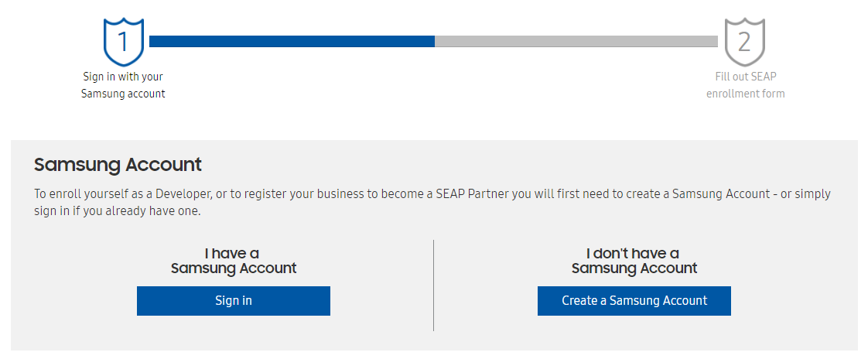868x359 pixels.
Task: Click the 'Samsung Account' section heading
Action: pyautogui.click(x=118, y=165)
